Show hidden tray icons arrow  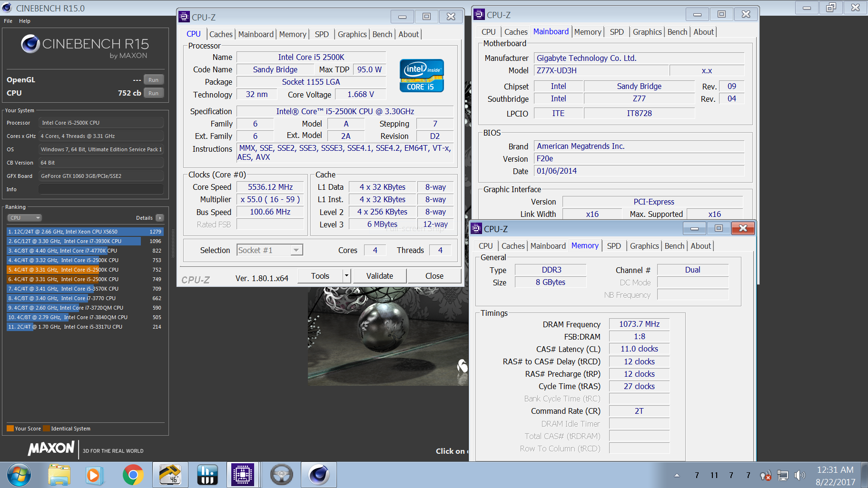tap(677, 475)
